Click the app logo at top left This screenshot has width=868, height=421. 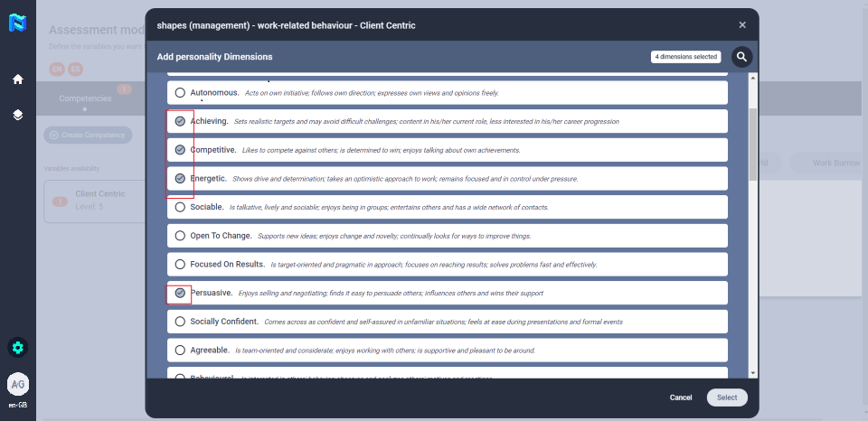17,24
